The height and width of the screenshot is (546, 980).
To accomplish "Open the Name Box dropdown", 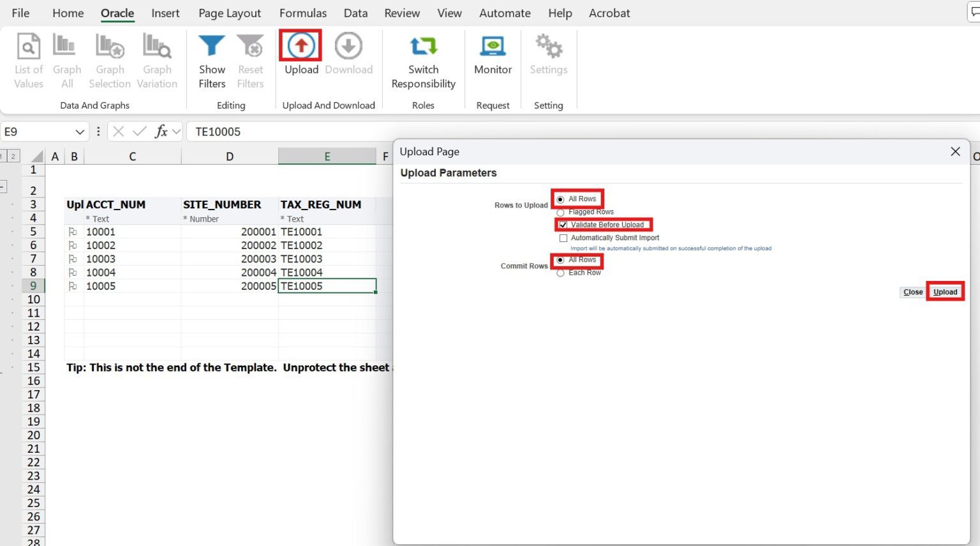I will [x=78, y=132].
